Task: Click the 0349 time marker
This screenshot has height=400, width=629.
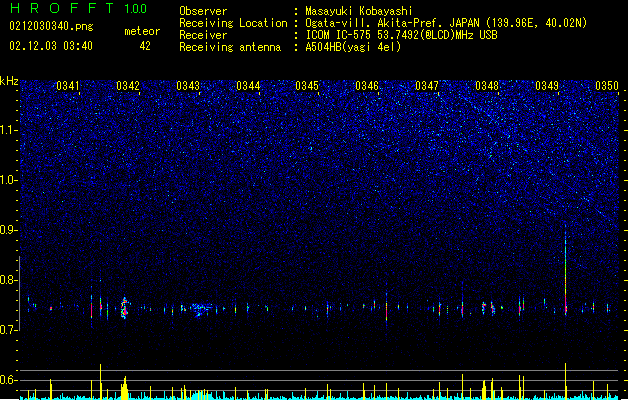Action: (547, 86)
